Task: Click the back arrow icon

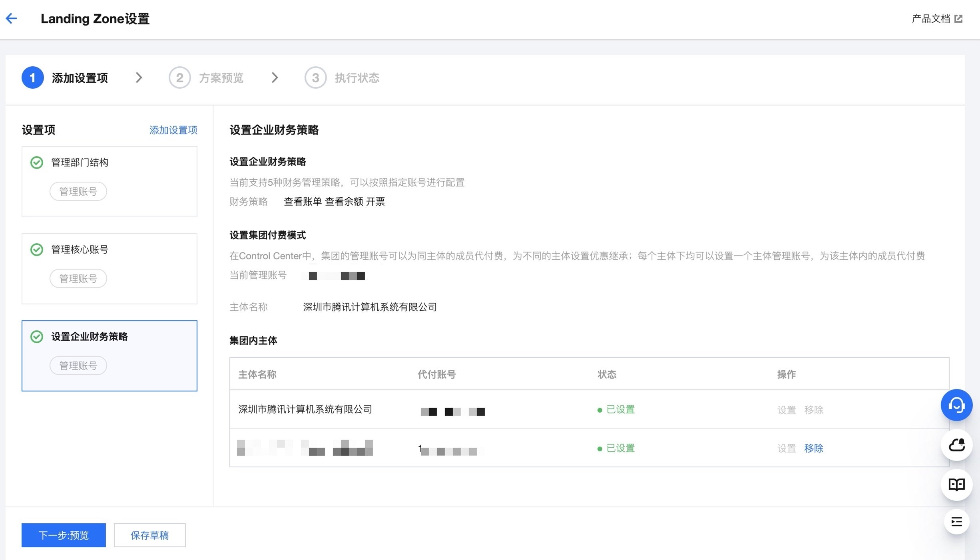Action: [12, 18]
